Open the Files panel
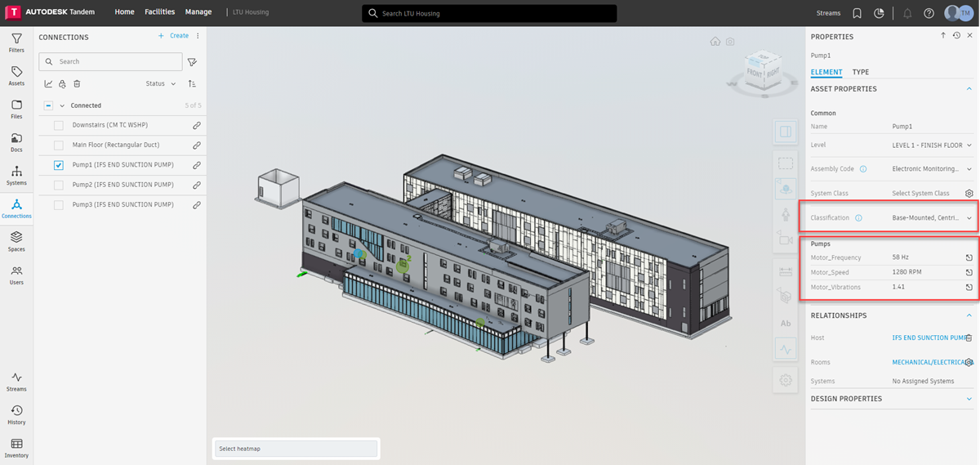Screen dimensions: 980x465 pos(16,110)
